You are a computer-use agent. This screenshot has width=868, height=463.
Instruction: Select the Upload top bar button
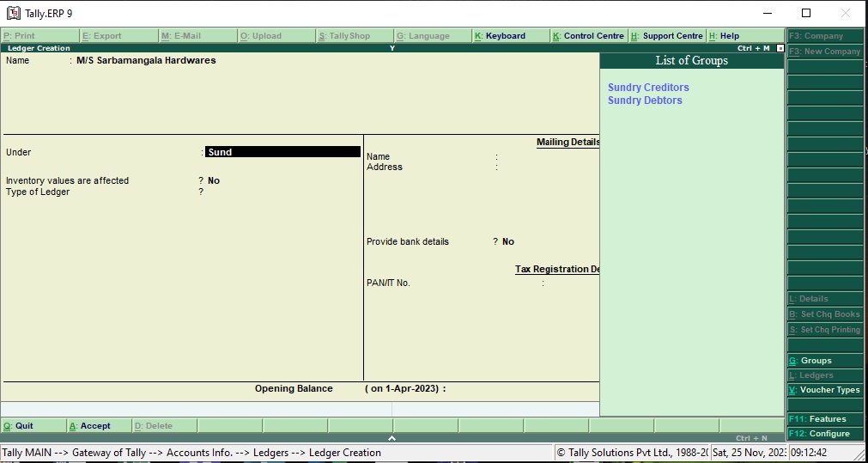tap(276, 36)
